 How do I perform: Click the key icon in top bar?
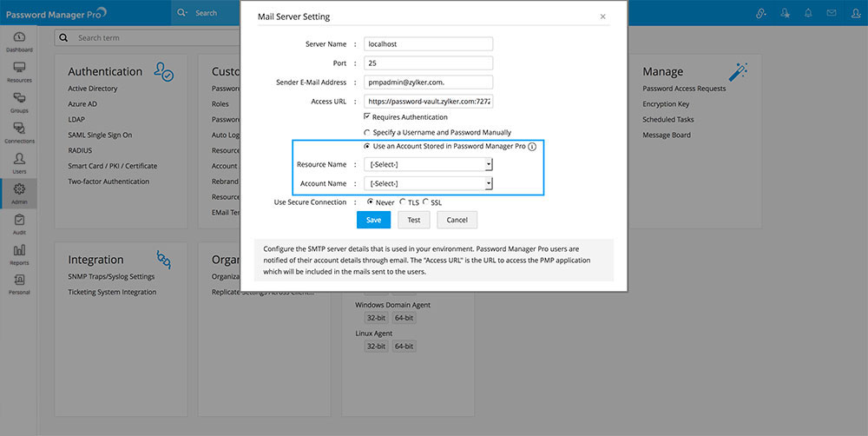(762, 13)
